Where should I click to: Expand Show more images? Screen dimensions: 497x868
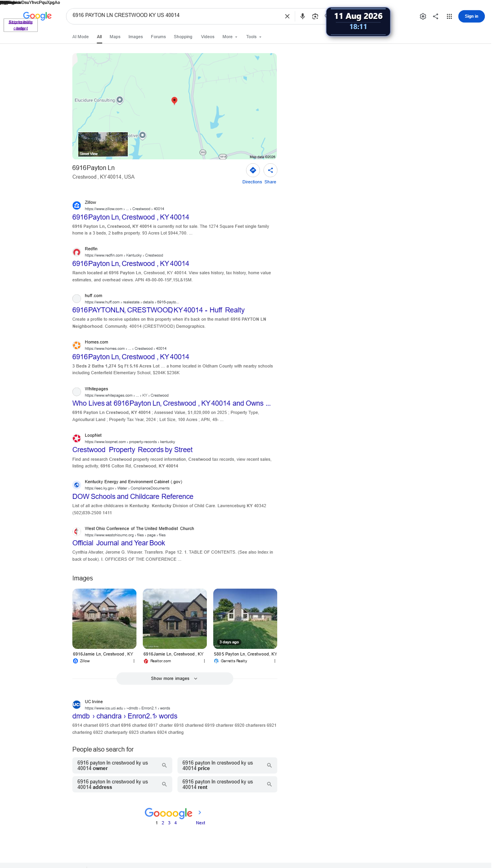coord(175,678)
